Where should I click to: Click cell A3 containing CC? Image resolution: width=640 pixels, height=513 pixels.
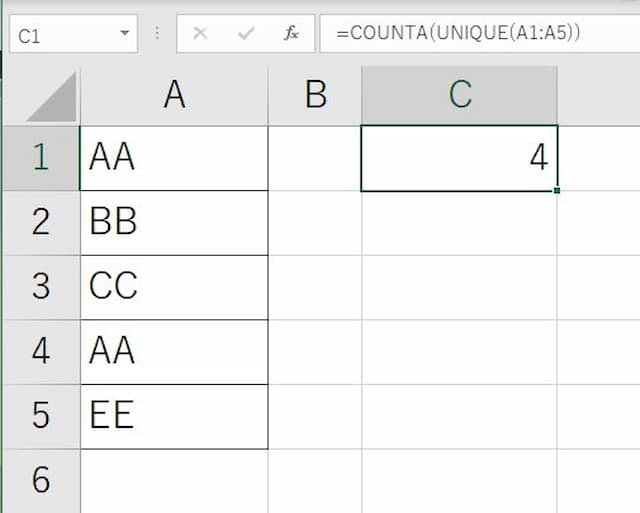[x=174, y=287]
